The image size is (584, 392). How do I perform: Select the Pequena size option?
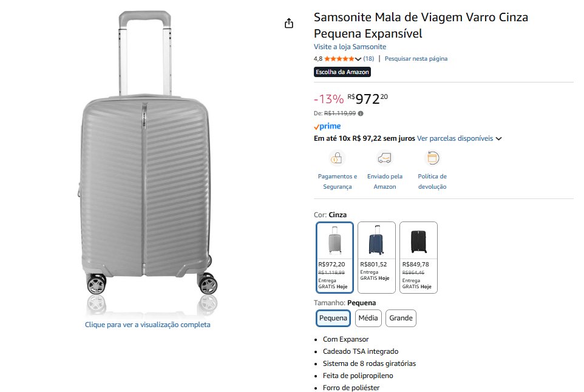[333, 318]
